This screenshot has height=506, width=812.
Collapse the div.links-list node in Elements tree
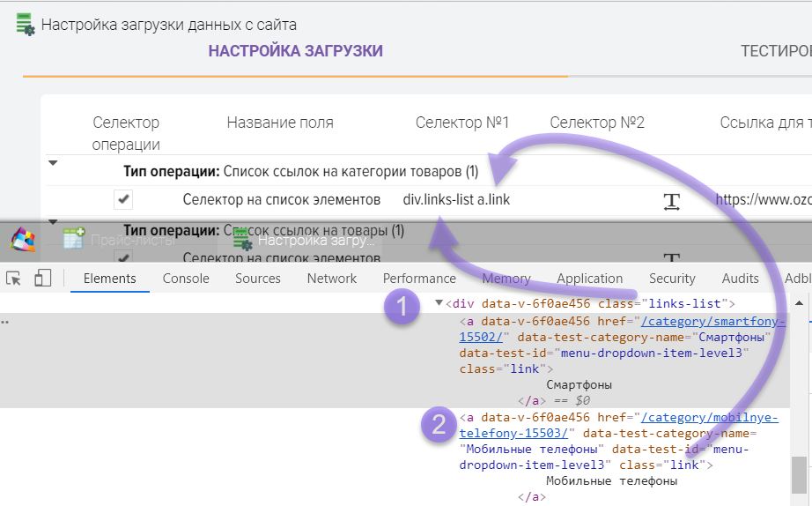439,303
